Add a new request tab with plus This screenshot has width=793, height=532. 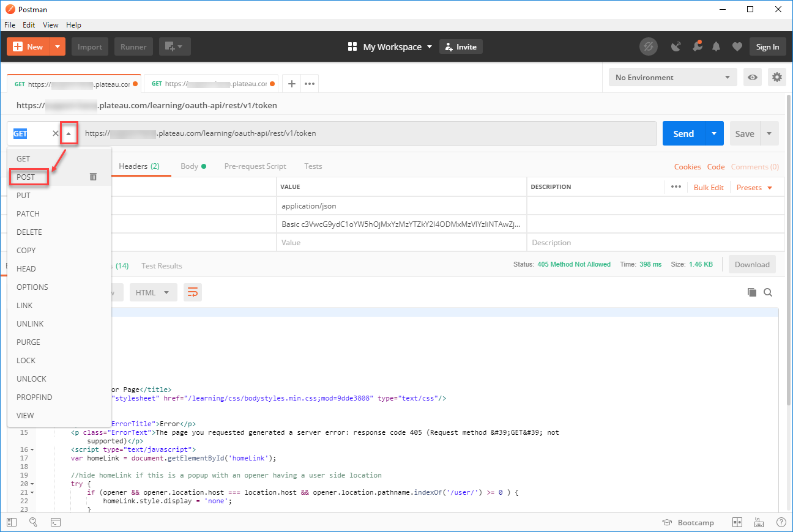pos(292,84)
